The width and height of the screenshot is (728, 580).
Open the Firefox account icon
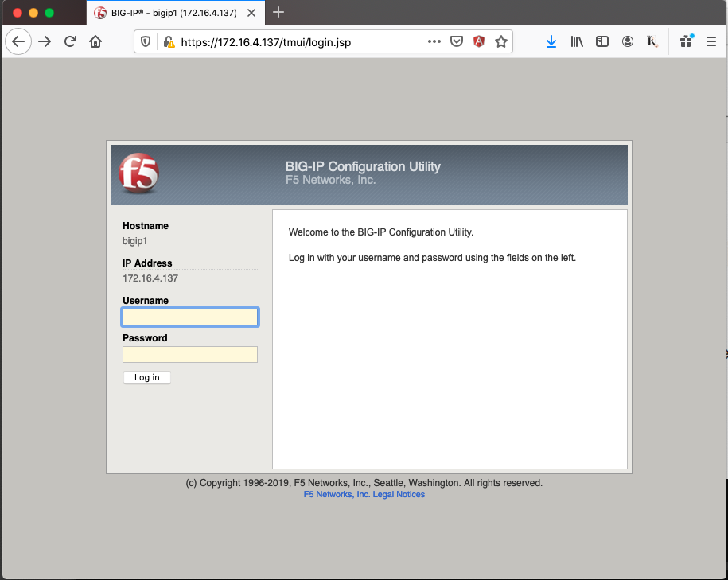(628, 42)
